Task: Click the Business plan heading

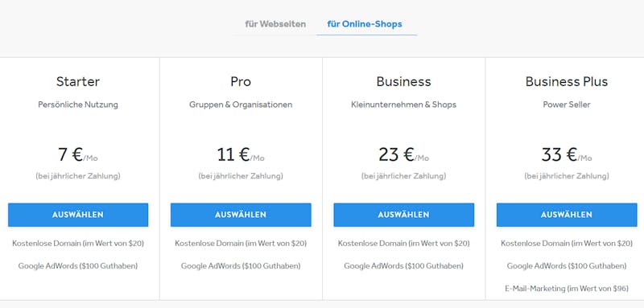Action: 404,81
